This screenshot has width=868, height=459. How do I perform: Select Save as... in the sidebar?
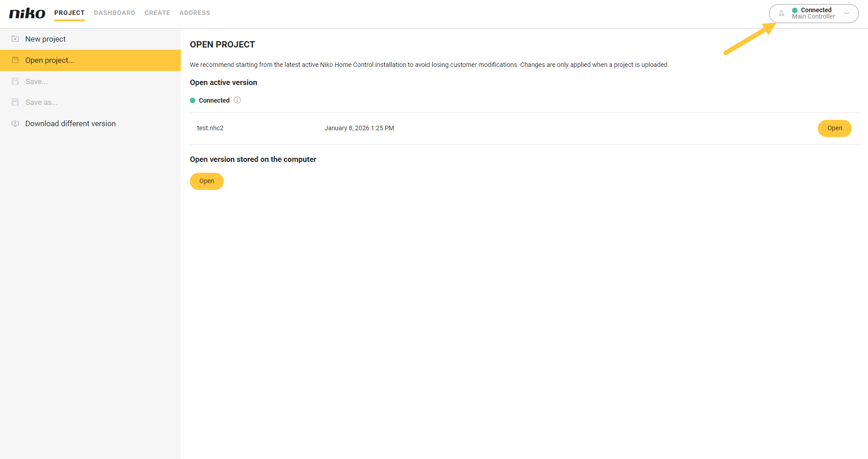click(90, 102)
